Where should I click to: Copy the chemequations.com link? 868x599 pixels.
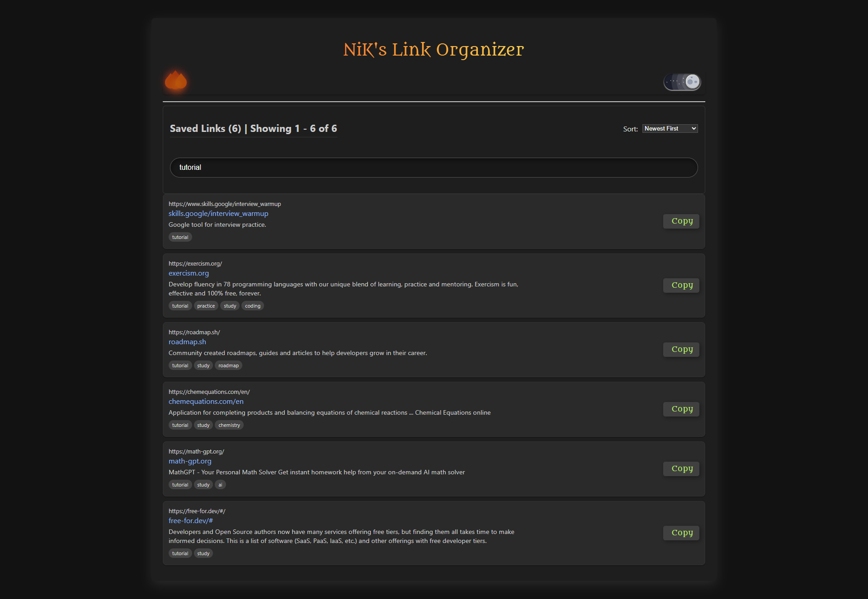coord(681,409)
